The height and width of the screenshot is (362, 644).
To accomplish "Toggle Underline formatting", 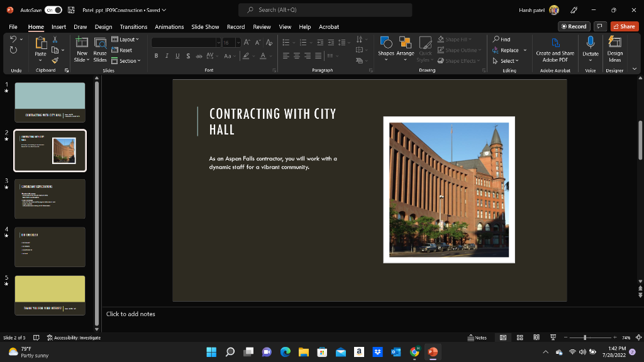I will (x=177, y=56).
